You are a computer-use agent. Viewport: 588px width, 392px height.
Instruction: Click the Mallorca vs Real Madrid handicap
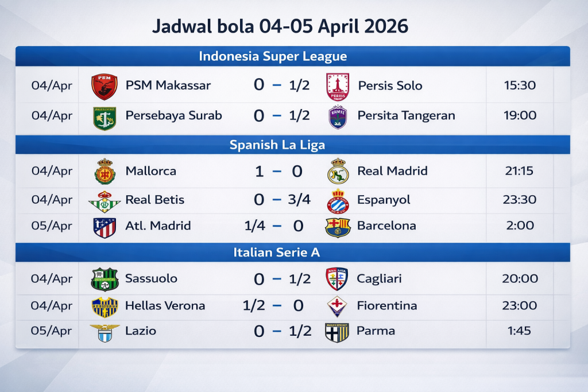pyautogui.click(x=278, y=171)
